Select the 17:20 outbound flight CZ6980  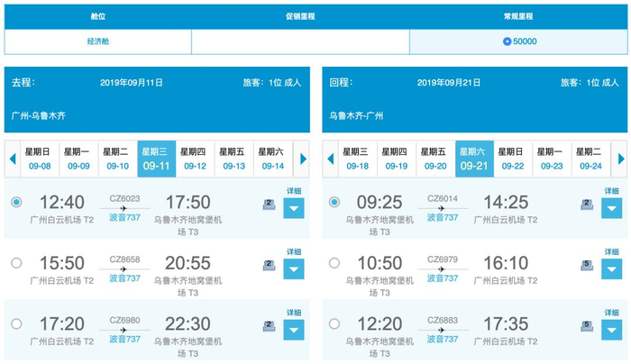click(15, 323)
